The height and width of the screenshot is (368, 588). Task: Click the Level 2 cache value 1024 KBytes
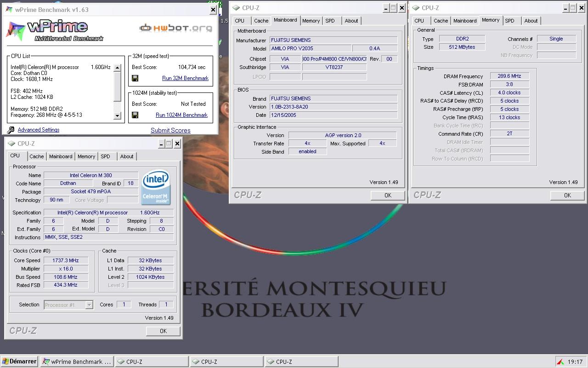coord(151,277)
